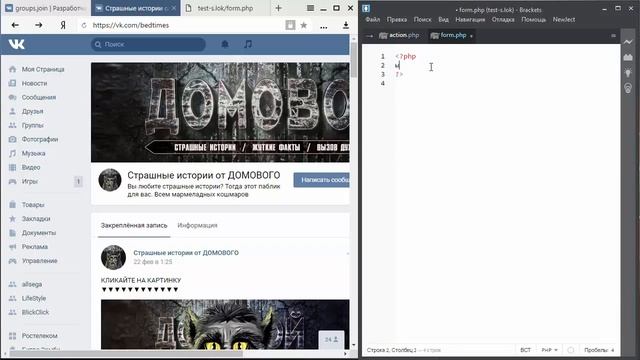
Task: Open VK notifications bell
Action: (225, 44)
